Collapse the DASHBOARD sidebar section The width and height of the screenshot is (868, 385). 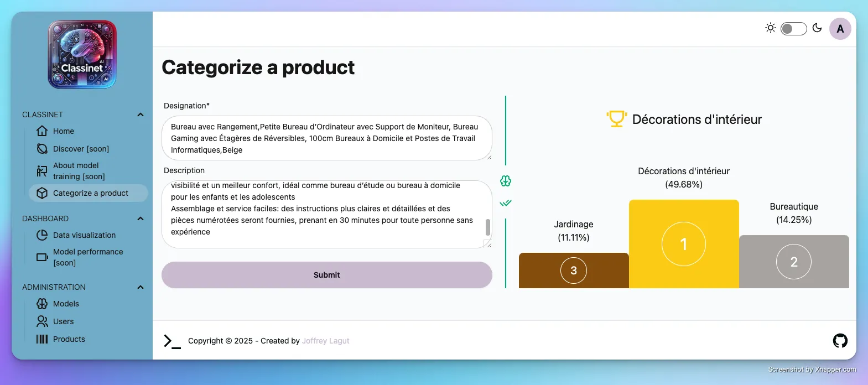141,218
